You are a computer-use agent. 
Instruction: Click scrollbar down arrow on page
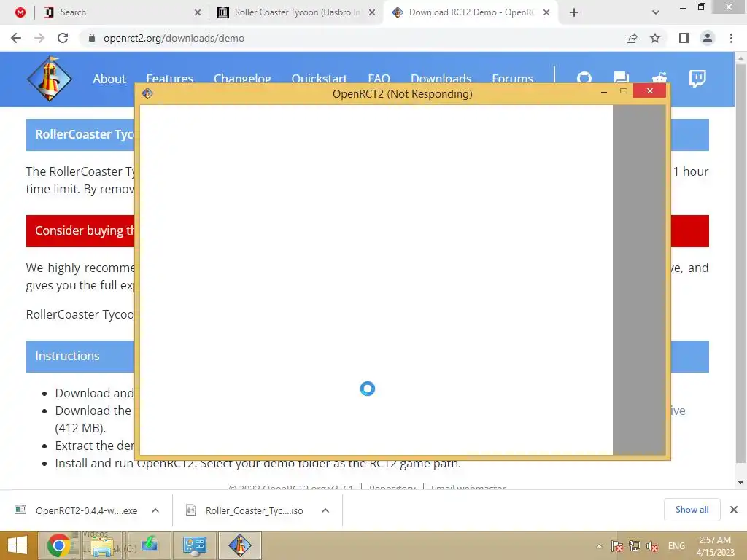coord(740,483)
